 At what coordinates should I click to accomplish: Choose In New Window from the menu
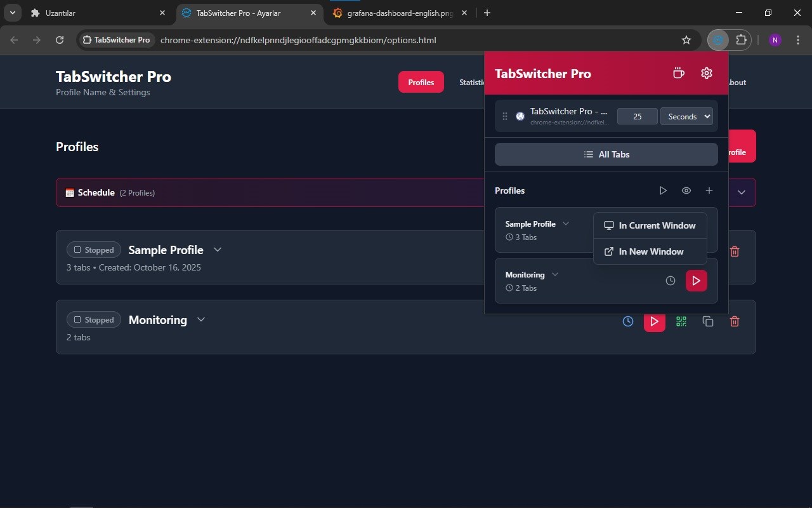point(650,251)
